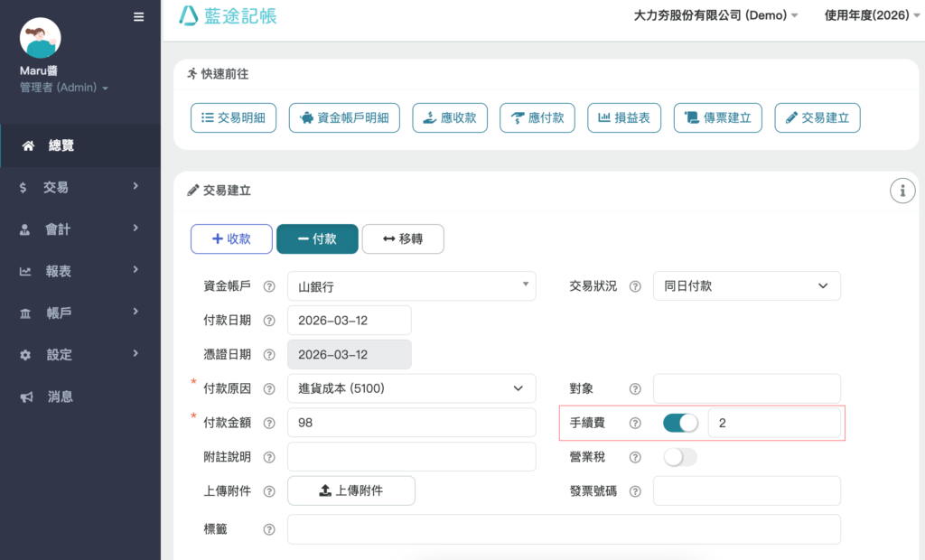The height and width of the screenshot is (560, 925).
Task: Expand the 使用年度(2026) dropdown
Action: [x=872, y=15]
